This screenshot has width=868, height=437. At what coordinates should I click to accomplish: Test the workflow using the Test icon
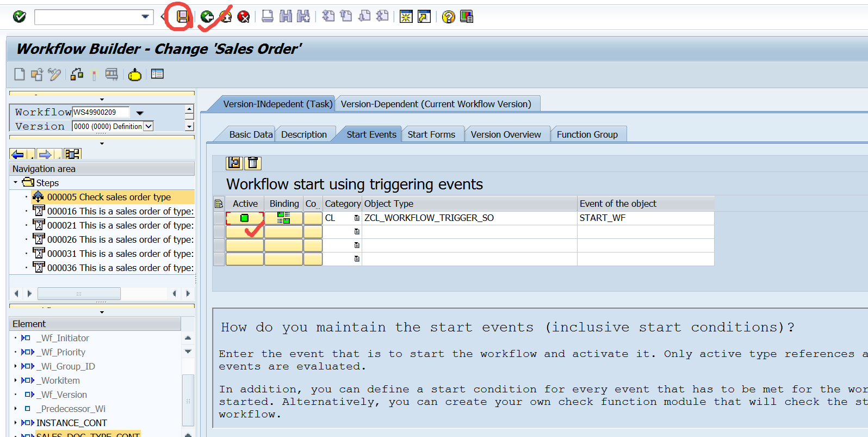111,75
